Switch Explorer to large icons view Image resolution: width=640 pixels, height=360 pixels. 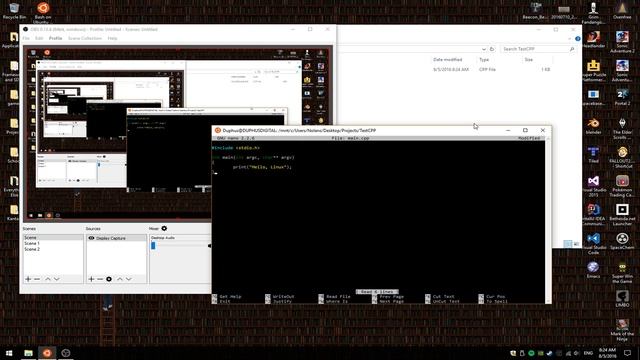pos(576,244)
